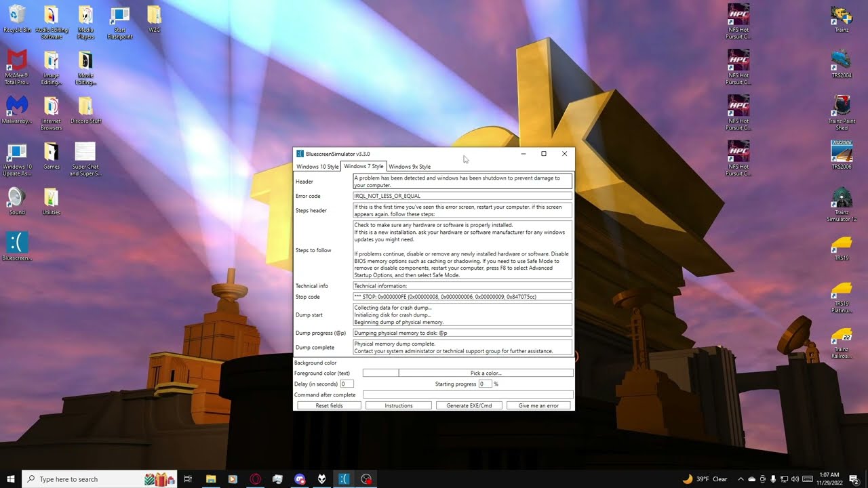The height and width of the screenshot is (488, 868).
Task: Switch to the Windows 10 Style tab
Action: [x=317, y=167]
